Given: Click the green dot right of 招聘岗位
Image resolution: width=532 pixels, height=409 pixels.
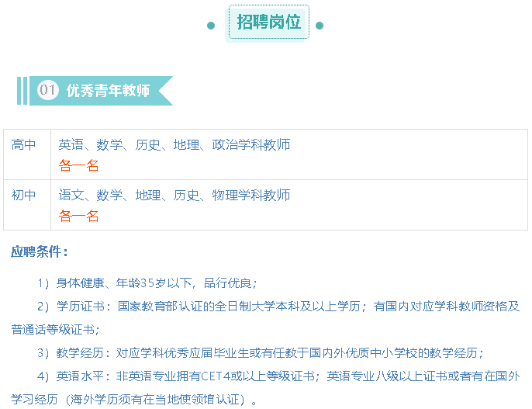Looking at the screenshot, I should tap(320, 26).
